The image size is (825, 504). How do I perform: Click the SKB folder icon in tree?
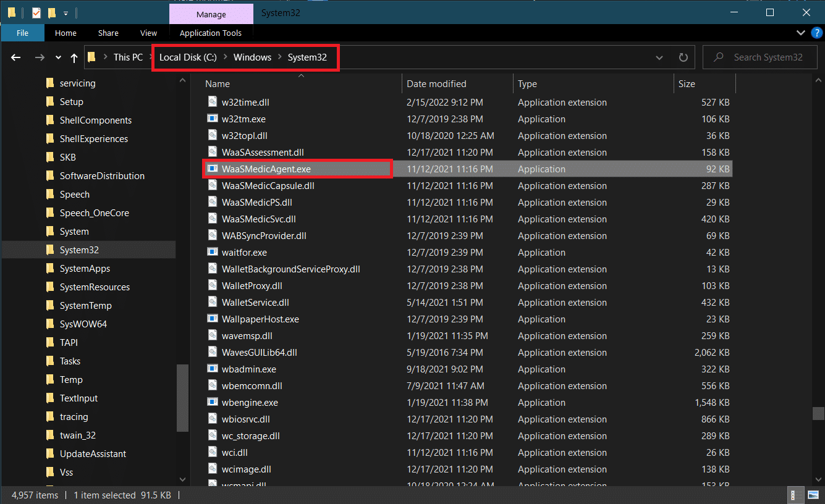51,157
